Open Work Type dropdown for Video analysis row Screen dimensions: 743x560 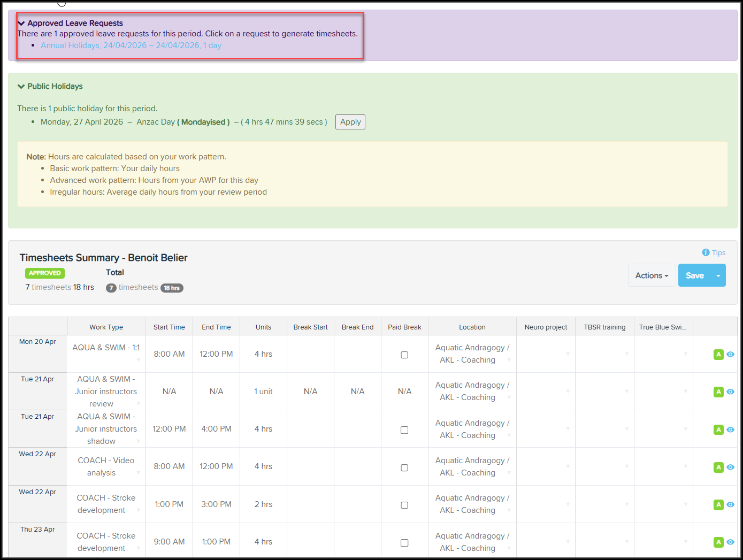pos(139,473)
